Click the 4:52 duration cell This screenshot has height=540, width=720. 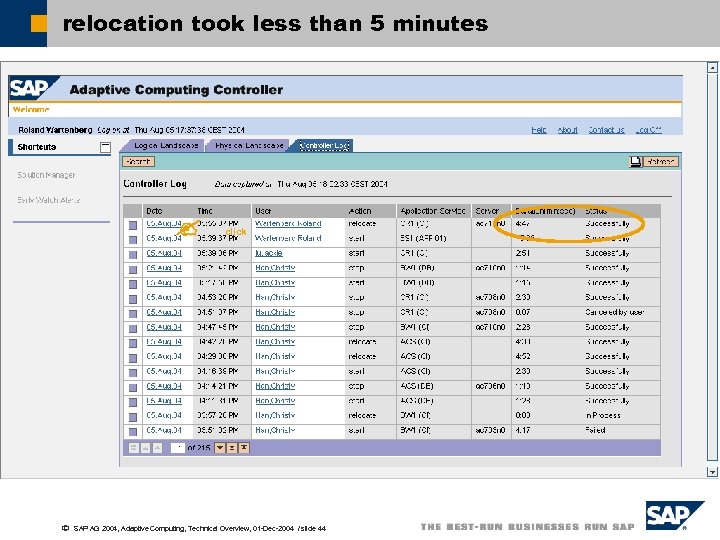pos(523,356)
